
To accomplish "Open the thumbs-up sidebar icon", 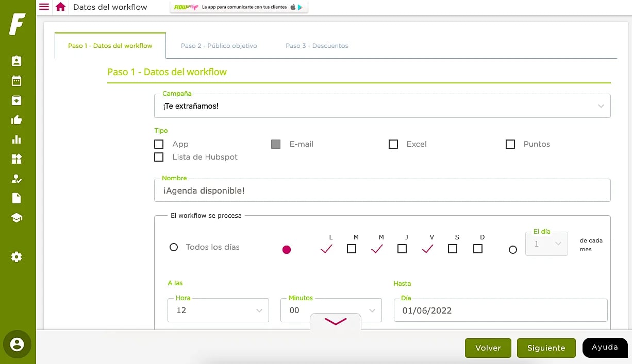I will (x=16, y=120).
